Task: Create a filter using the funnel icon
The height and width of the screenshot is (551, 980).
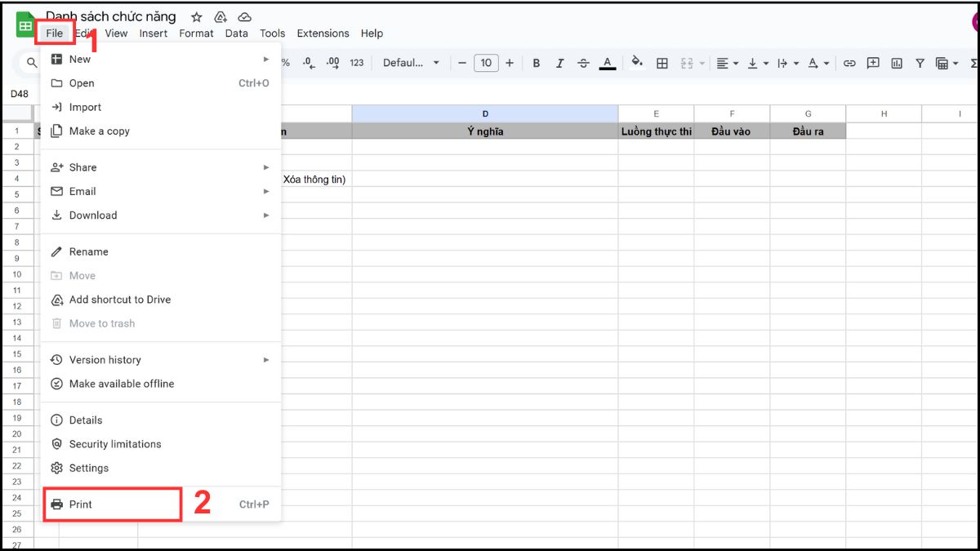Action: coord(919,62)
